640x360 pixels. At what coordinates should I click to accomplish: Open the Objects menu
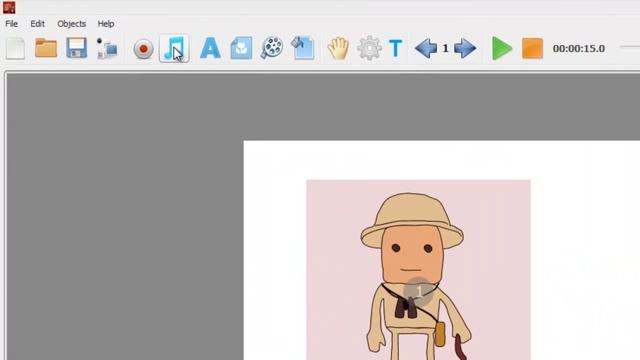[x=71, y=24]
